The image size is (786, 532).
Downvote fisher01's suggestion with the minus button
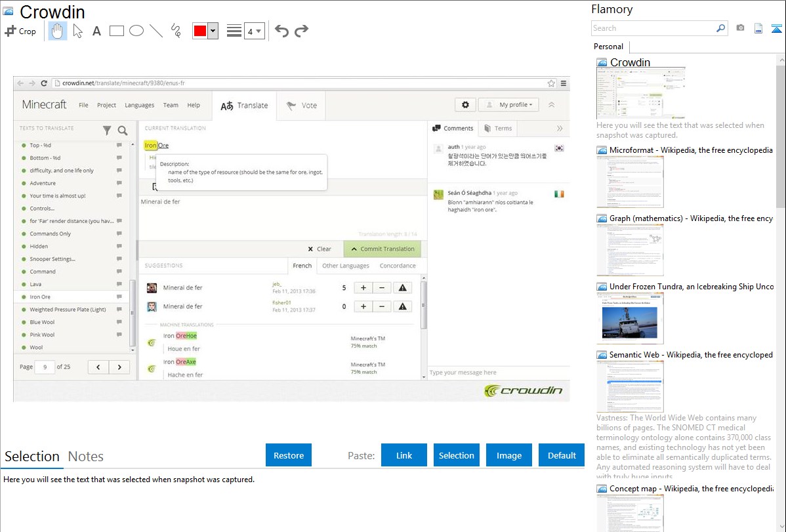click(x=382, y=306)
